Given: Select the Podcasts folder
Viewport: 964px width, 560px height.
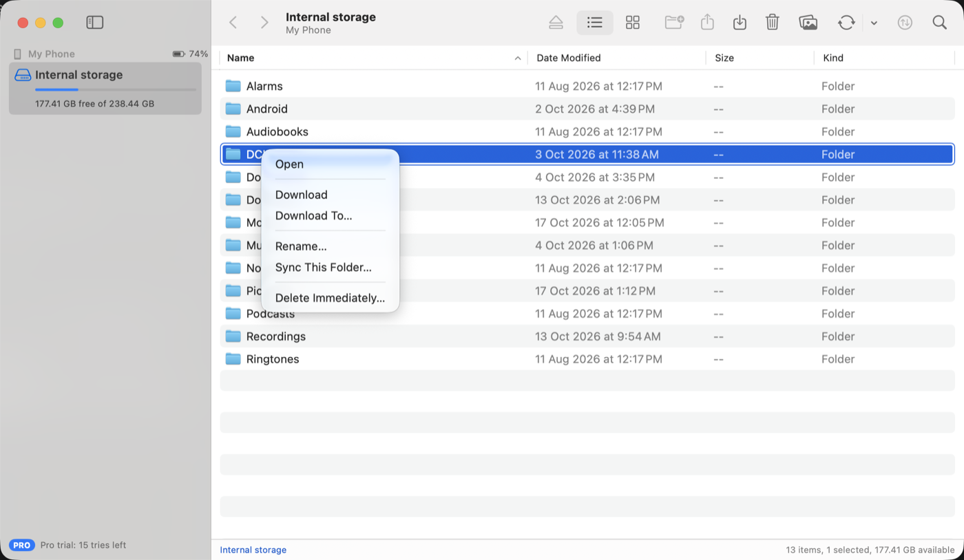Looking at the screenshot, I should [x=587, y=314].
